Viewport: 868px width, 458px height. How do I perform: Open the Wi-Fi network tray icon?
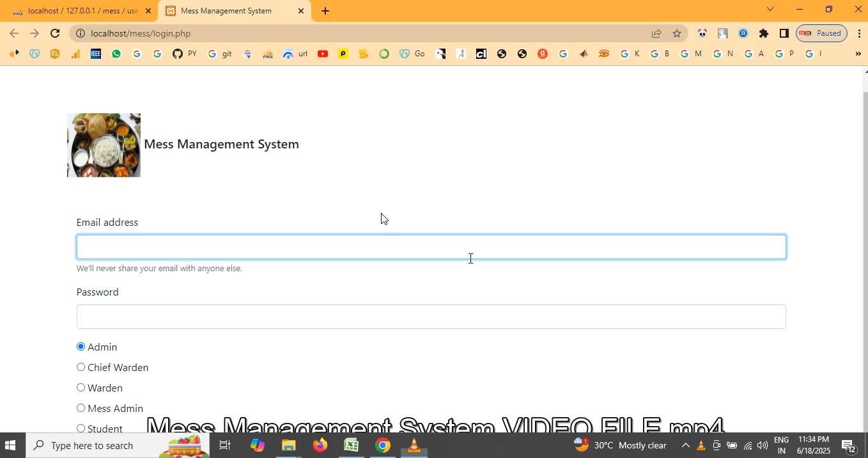(747, 445)
